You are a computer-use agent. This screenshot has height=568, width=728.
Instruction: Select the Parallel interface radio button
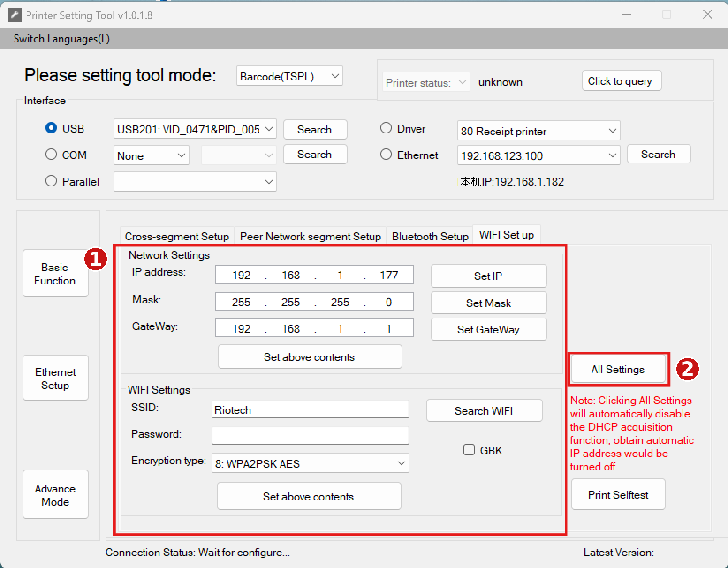51,181
